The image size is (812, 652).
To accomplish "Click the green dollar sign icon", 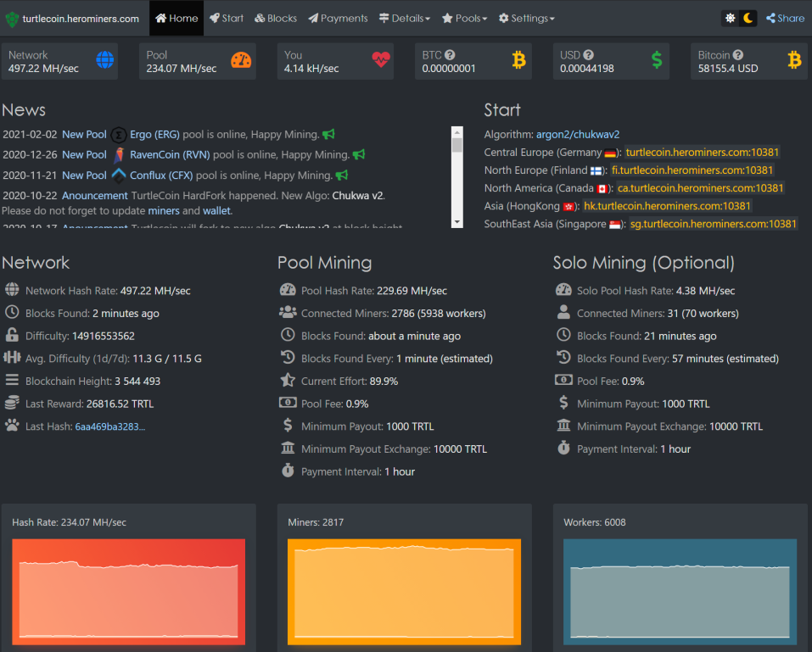I will tap(657, 60).
